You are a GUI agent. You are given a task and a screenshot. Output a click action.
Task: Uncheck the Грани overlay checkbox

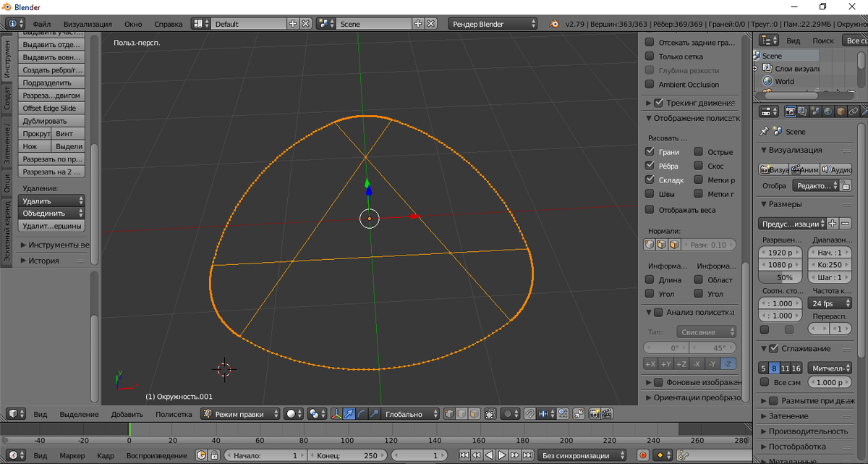coord(650,152)
